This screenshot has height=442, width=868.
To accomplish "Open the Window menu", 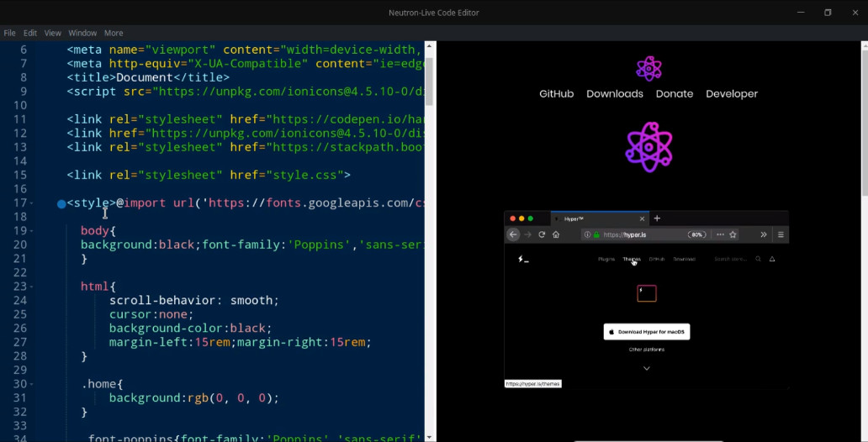I will 82,33.
